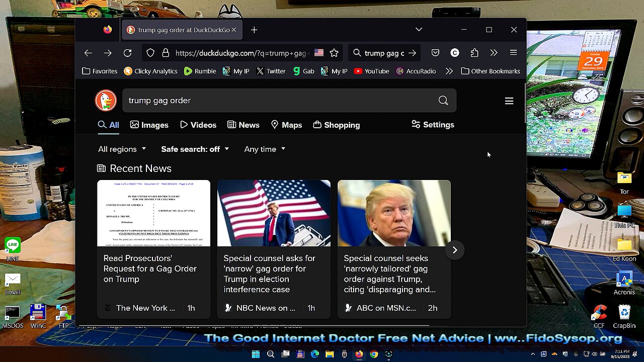
Task: Click the DuckDuckGo logo
Action: coord(106,101)
